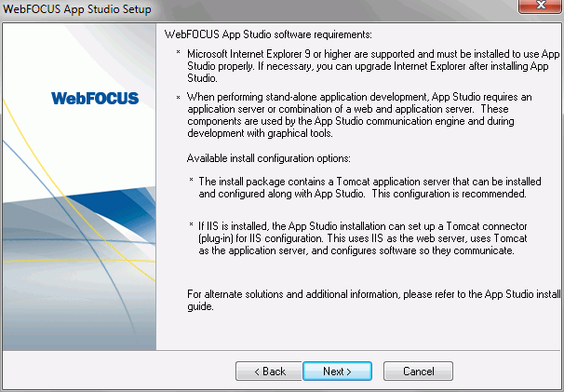Click the 'When performing stand-alone application development' paragraph
Screen dimensions: 564x392
tap(359, 115)
